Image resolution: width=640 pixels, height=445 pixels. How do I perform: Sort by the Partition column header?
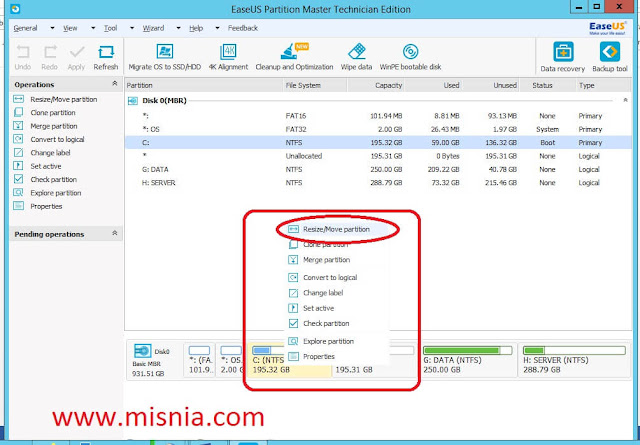click(x=203, y=85)
